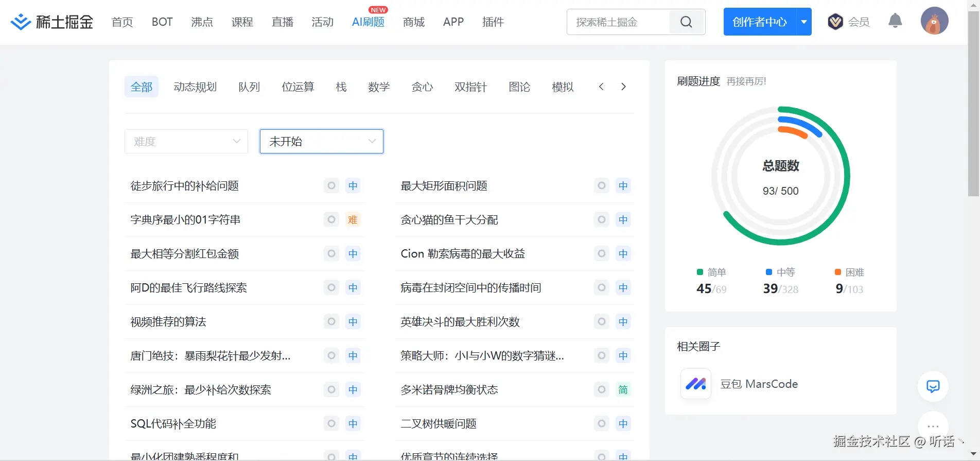The height and width of the screenshot is (461, 980).
Task: Select the 队列 category tab
Action: (x=249, y=87)
